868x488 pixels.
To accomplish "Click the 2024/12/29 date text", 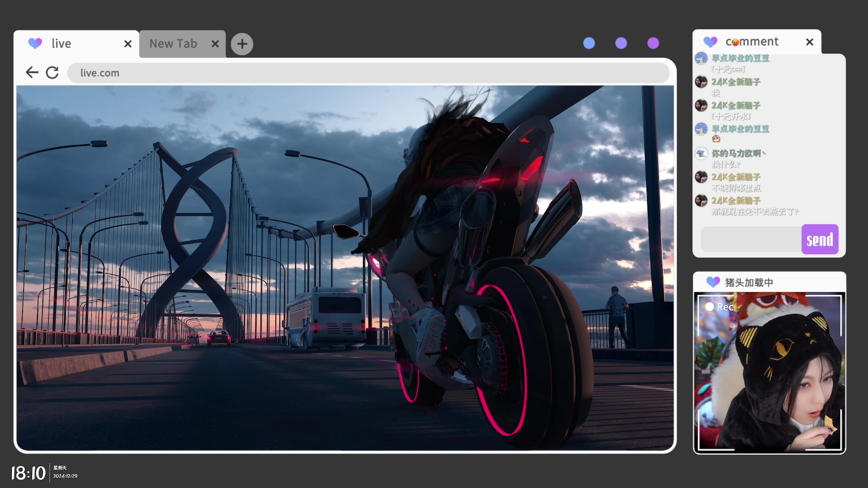I will 65,476.
